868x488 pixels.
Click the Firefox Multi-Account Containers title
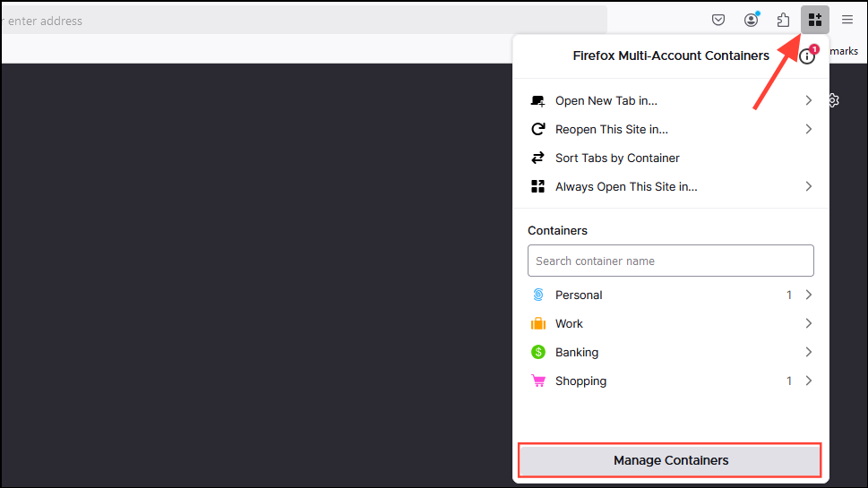point(671,56)
